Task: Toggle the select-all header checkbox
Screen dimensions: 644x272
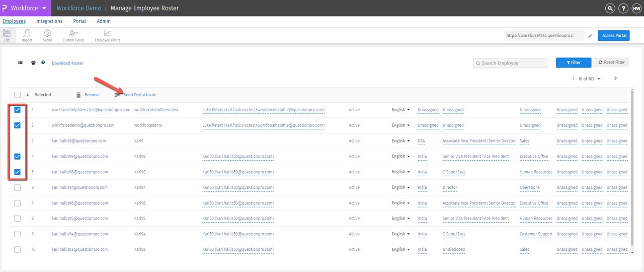Action: 18,95
